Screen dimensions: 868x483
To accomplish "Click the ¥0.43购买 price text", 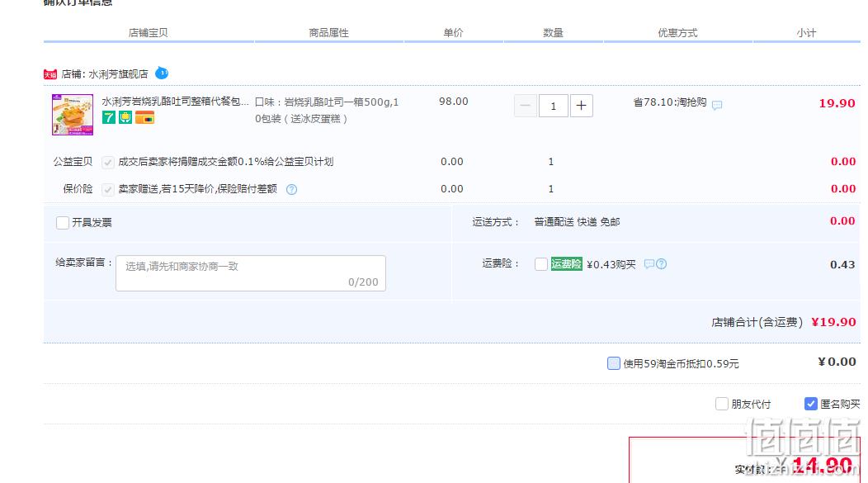I will click(x=611, y=265).
